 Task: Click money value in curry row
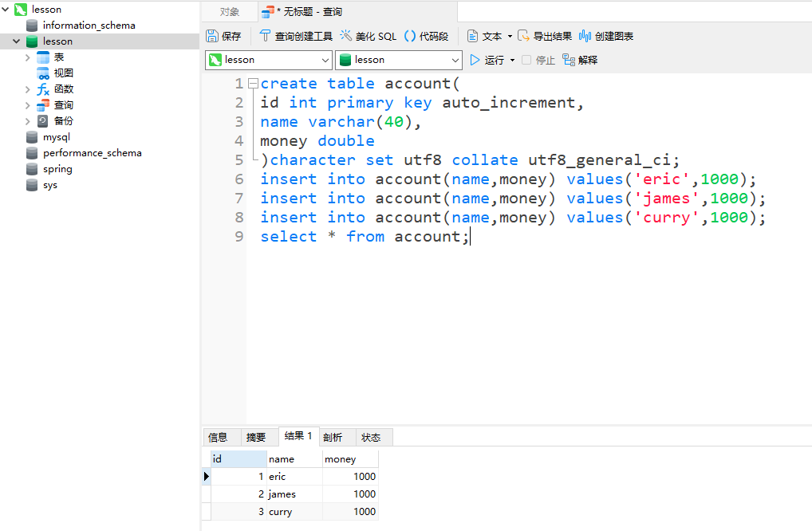click(x=351, y=512)
